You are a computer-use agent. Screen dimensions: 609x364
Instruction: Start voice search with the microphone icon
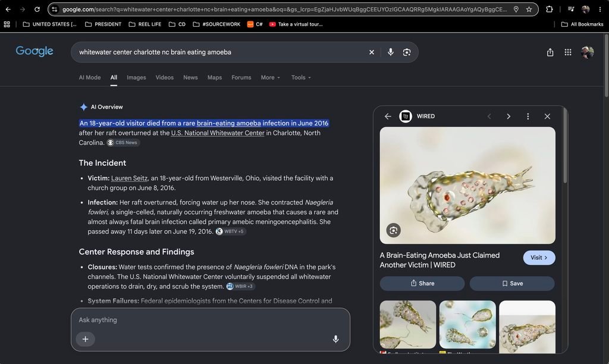(390, 52)
